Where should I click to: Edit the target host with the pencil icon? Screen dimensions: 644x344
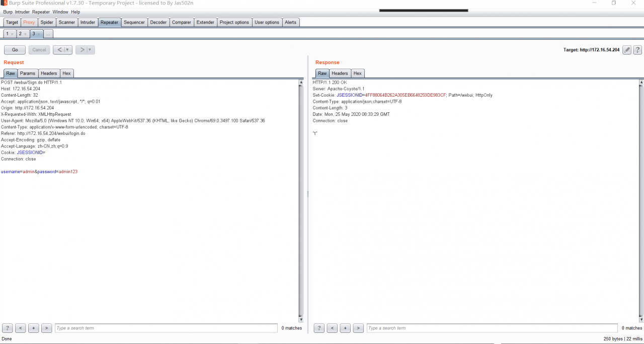coord(627,50)
